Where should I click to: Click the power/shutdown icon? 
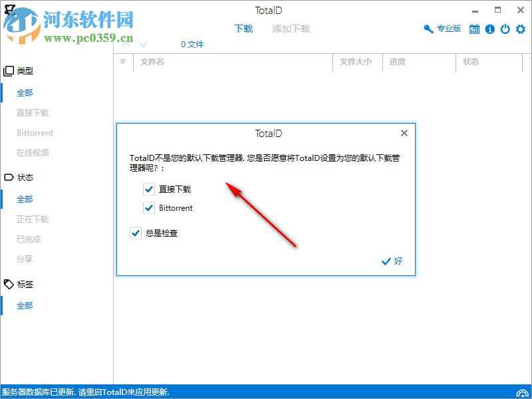(505, 29)
